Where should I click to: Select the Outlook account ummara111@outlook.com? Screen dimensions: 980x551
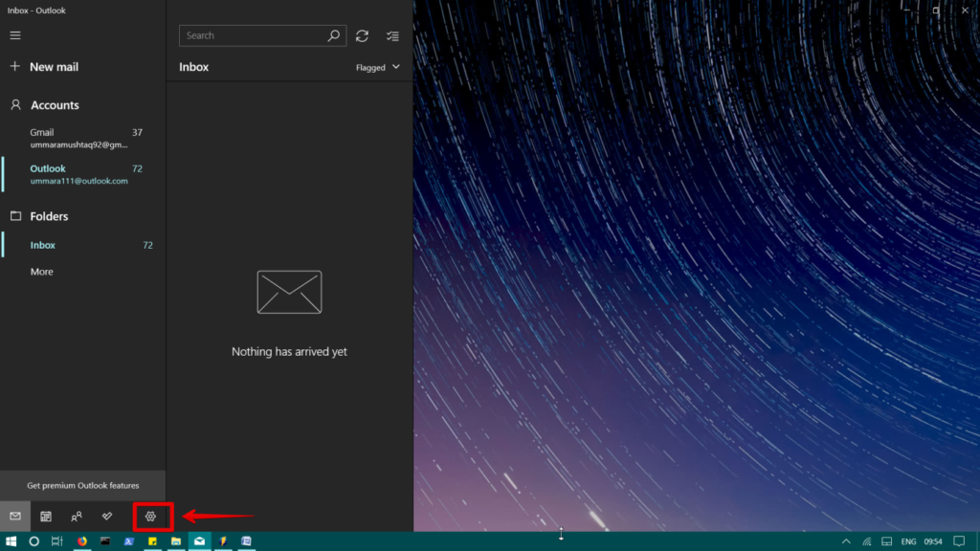click(x=82, y=174)
